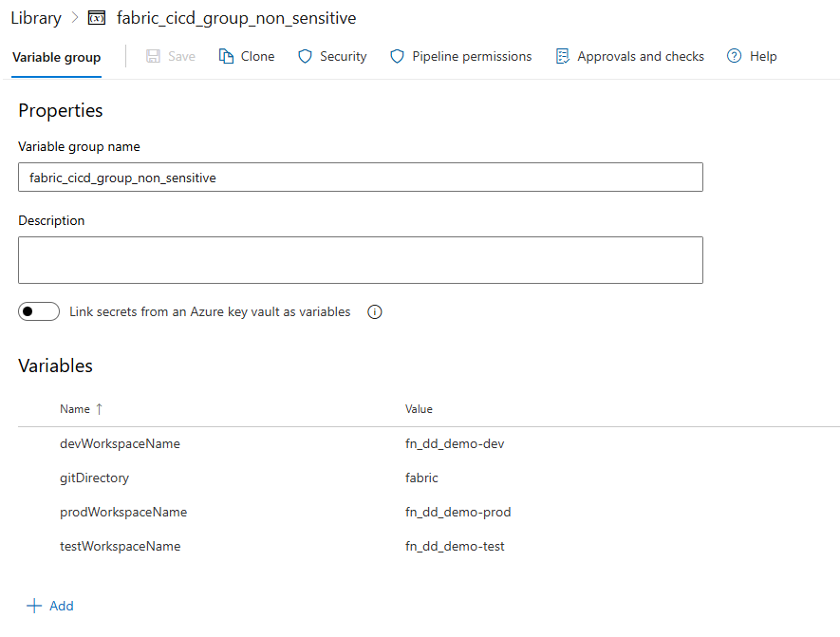Click fabric_cicd_group_non_sensitive breadcrumb title
The width and height of the screenshot is (840, 637).
(236, 18)
